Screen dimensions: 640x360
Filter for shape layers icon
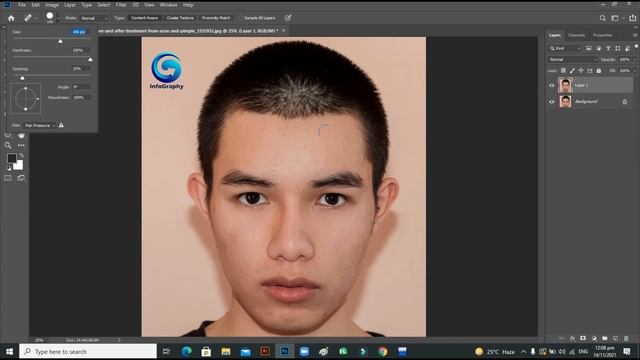tap(618, 49)
